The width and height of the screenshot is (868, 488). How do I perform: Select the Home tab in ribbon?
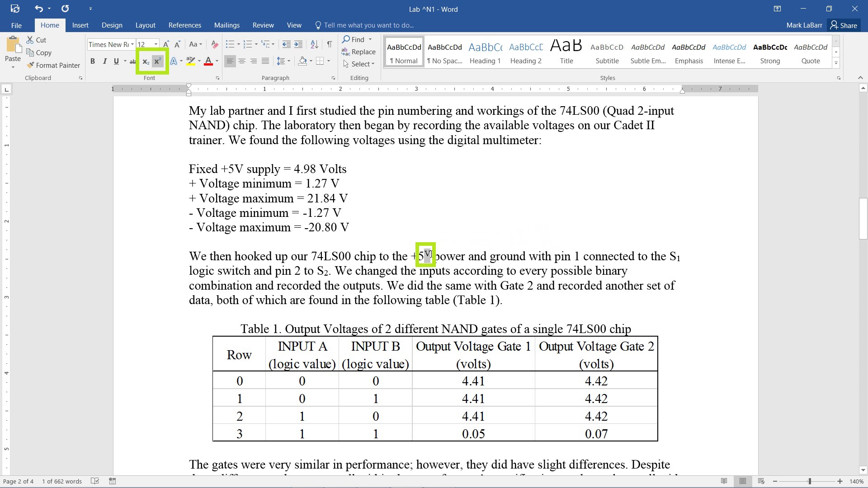click(x=49, y=25)
